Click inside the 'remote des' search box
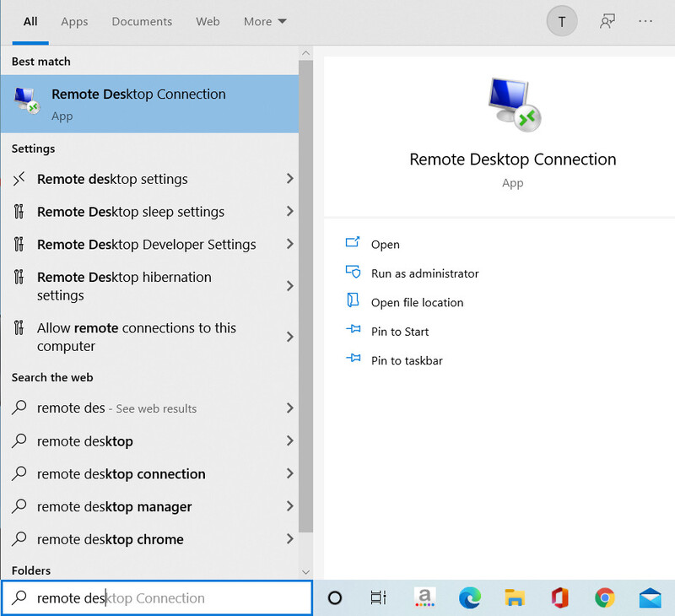Image resolution: width=675 pixels, height=616 pixels. (x=157, y=598)
